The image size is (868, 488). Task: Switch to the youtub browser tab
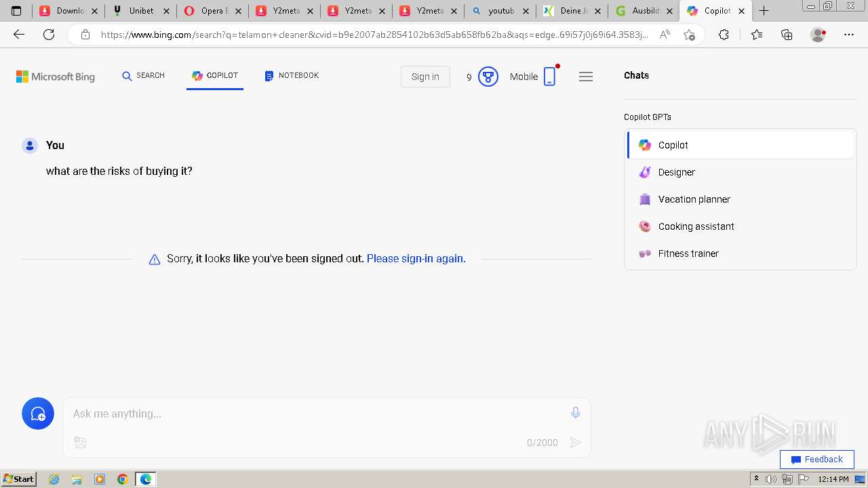(500, 11)
